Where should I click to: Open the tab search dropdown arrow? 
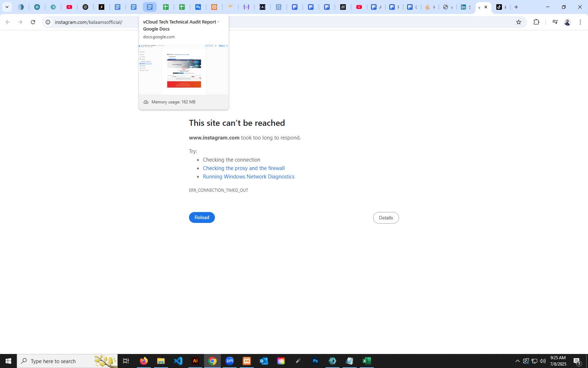(x=7, y=7)
